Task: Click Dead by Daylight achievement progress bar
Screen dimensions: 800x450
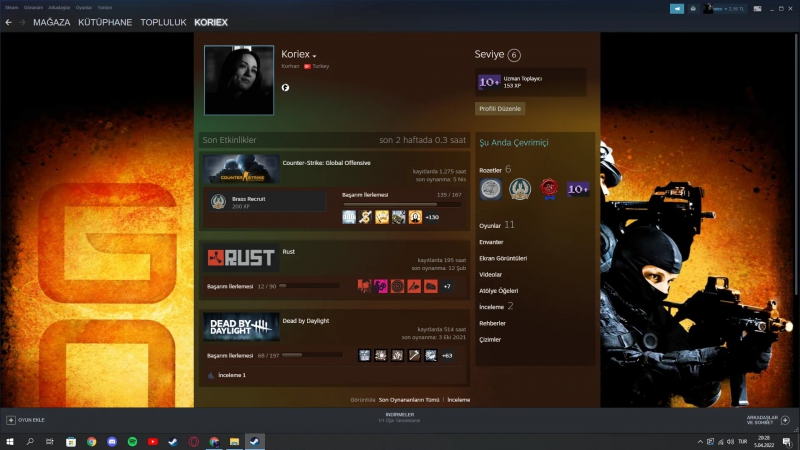Action: pos(312,355)
